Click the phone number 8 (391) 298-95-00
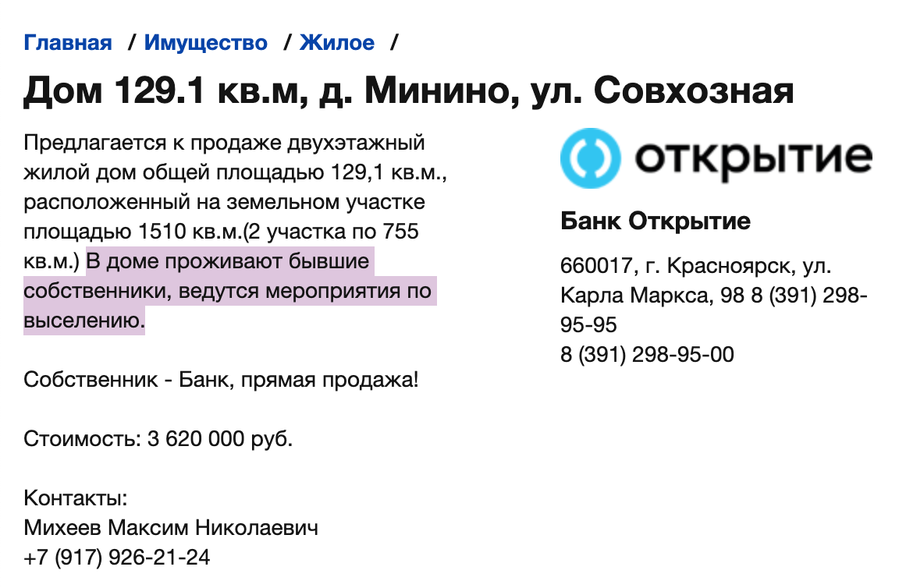 click(x=647, y=355)
